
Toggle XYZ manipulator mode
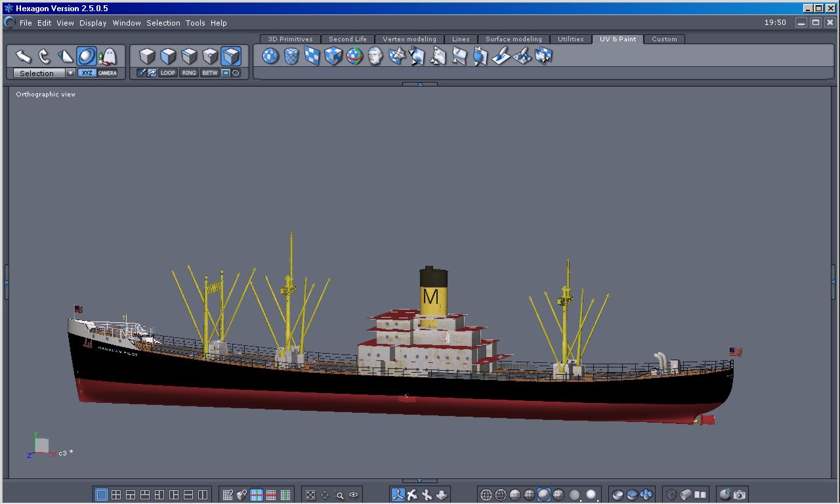click(x=87, y=73)
